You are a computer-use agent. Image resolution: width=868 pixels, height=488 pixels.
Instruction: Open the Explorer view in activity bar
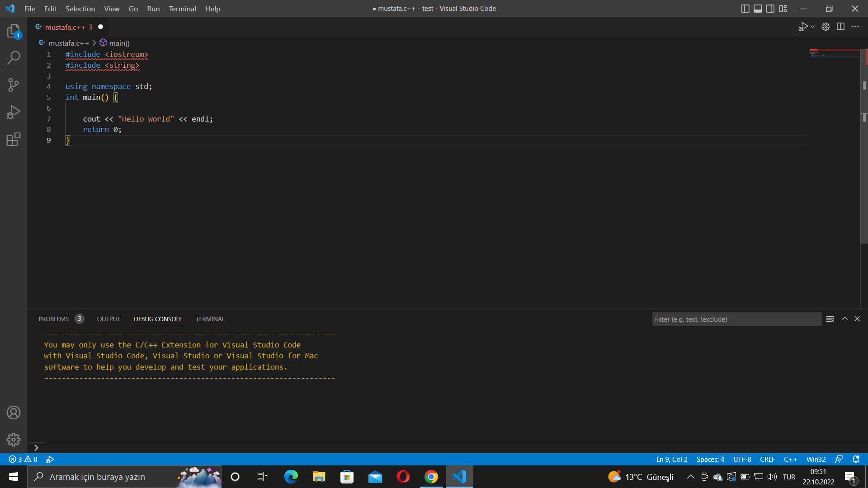(x=14, y=31)
